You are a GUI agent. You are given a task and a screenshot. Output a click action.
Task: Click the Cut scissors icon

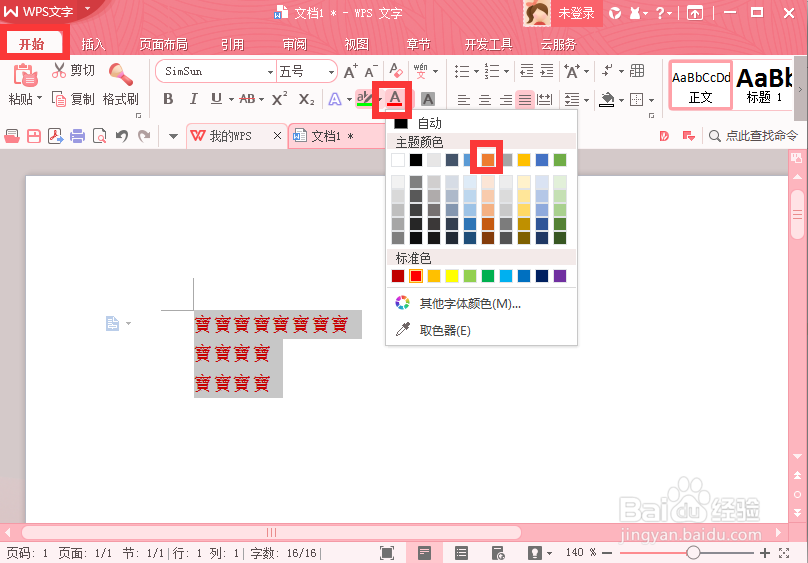(x=59, y=71)
